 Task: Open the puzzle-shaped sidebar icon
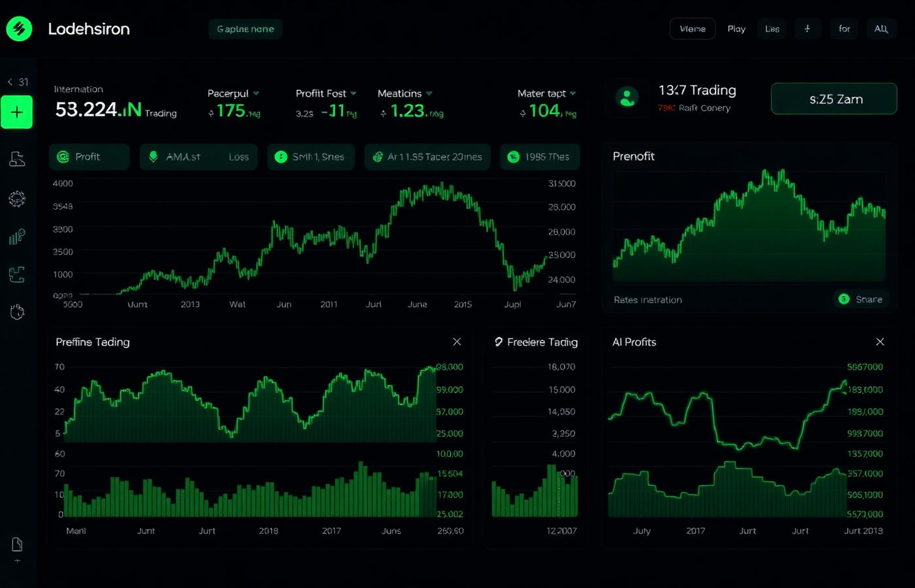17,275
